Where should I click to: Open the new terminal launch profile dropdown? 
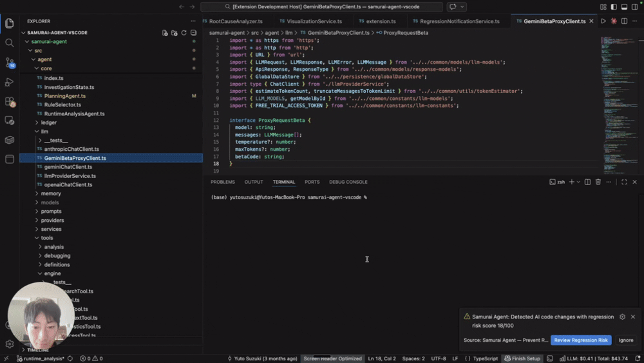[x=578, y=182]
